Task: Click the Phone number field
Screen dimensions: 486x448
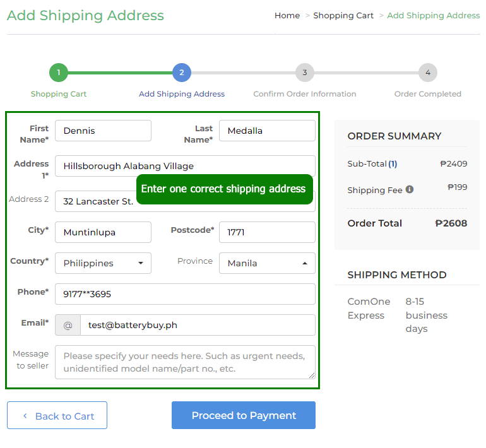Action: 185,294
